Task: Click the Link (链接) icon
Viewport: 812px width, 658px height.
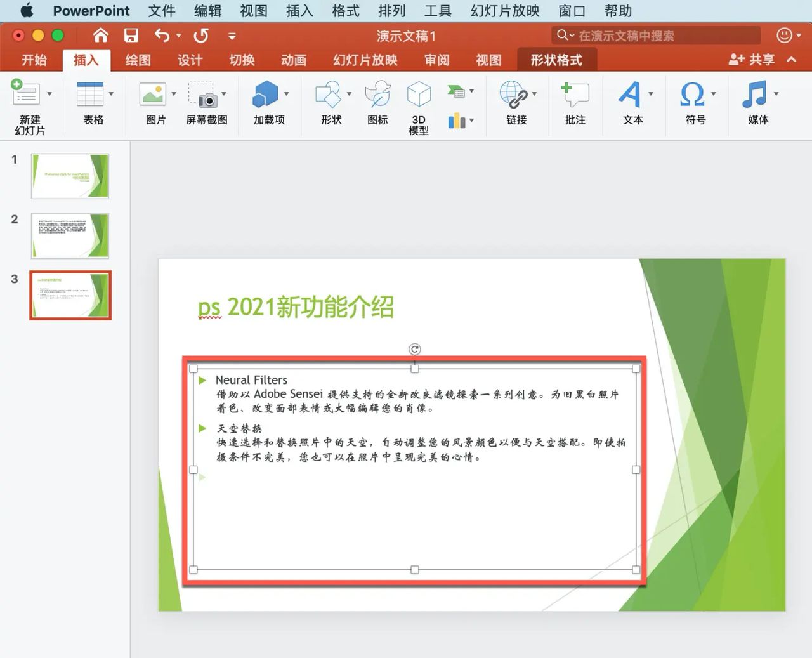Action: pos(514,94)
